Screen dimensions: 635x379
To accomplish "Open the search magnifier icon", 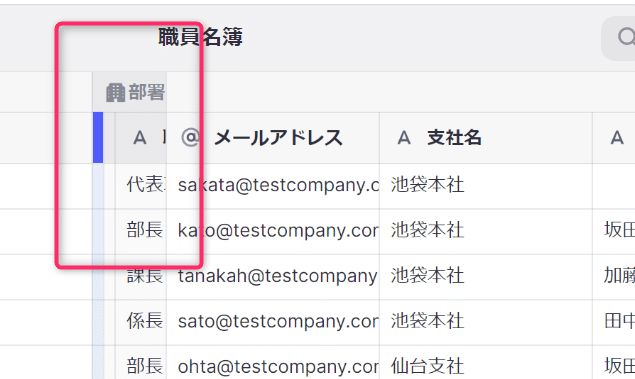I will (626, 37).
